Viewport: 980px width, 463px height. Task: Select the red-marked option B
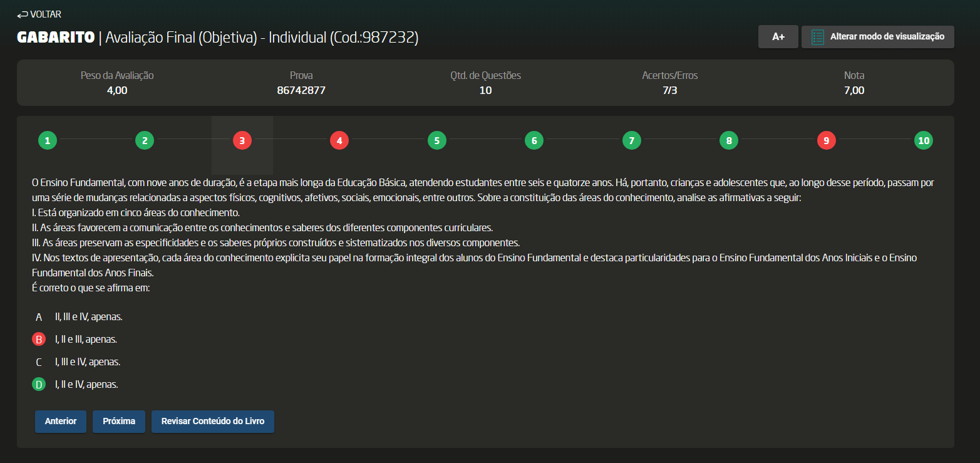tap(39, 340)
